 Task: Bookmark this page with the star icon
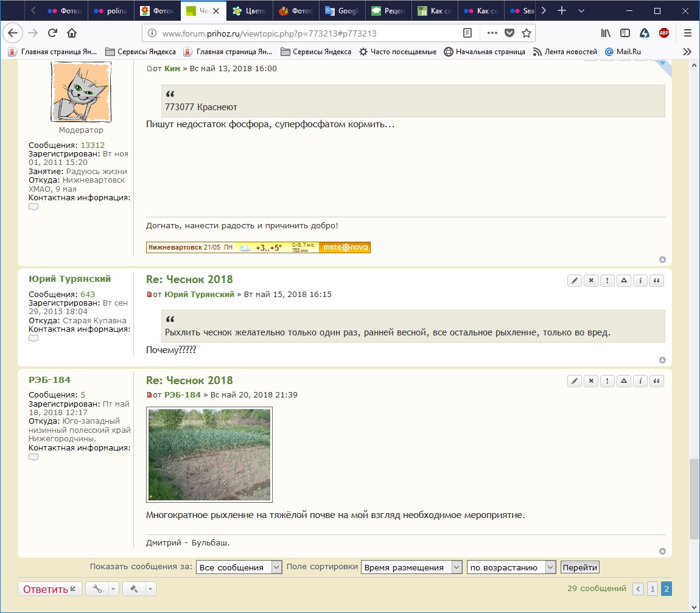click(527, 33)
